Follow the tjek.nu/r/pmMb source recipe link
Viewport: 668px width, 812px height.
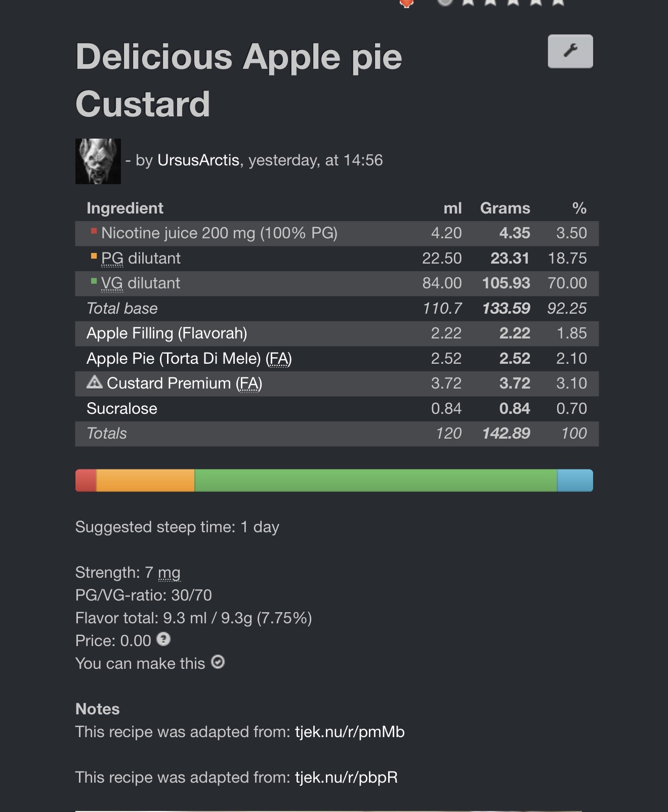(x=350, y=732)
